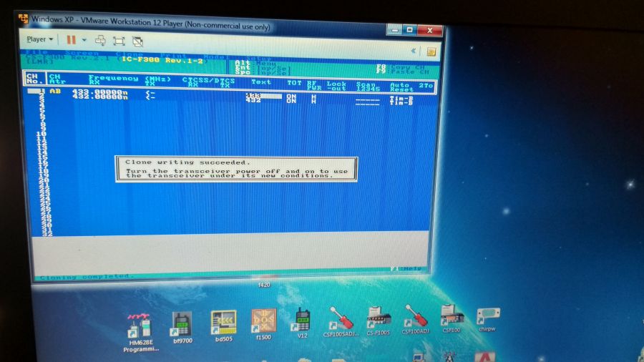Image resolution: width=644 pixels, height=362 pixels.
Task: Click Send Ctrl+Alt+Del toolbar icon
Action: point(100,41)
